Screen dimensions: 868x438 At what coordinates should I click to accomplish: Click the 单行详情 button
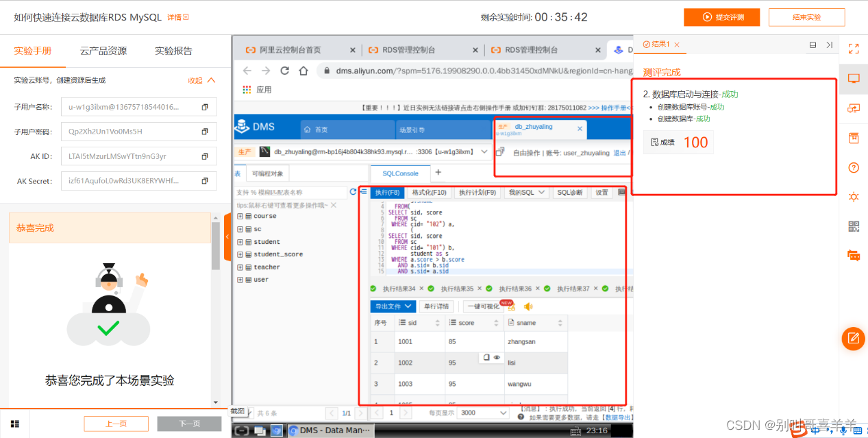point(436,306)
